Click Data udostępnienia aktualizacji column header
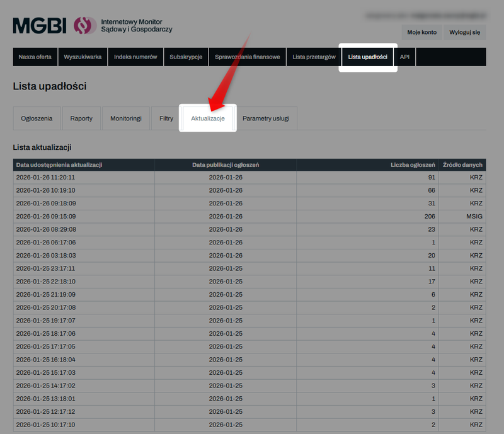504x434 pixels. point(59,164)
